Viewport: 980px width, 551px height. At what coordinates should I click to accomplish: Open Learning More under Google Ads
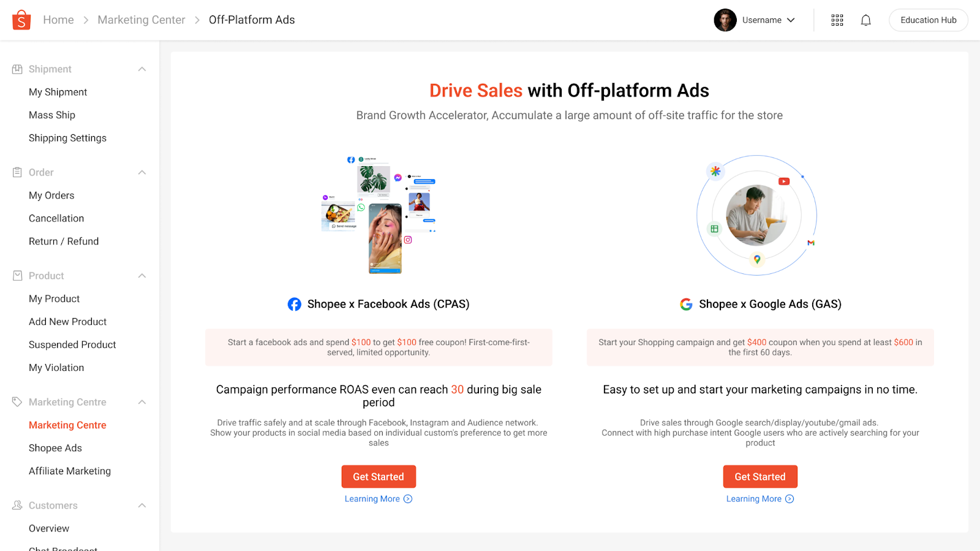759,498
